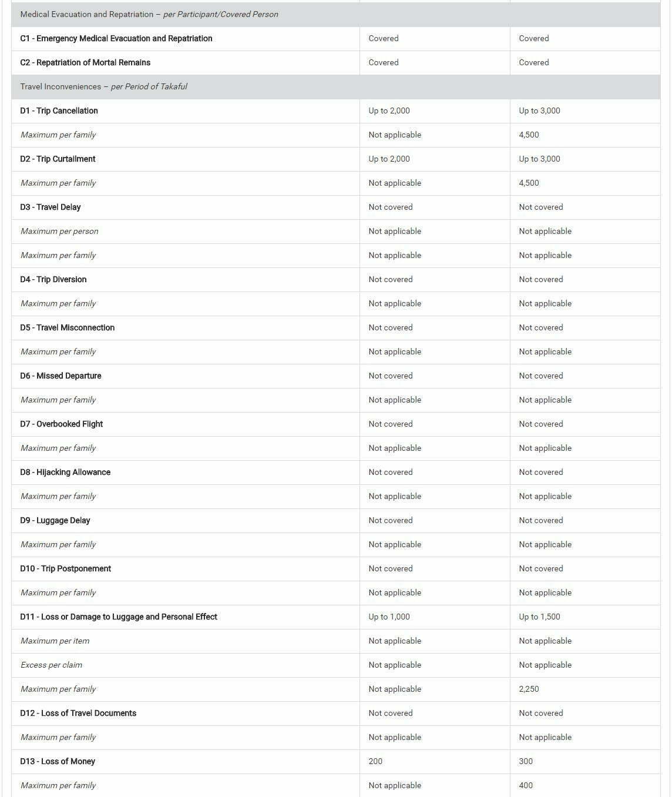Click the D8 - Hijacking Allowance label
Screen dimensions: 672x797
pos(65,472)
